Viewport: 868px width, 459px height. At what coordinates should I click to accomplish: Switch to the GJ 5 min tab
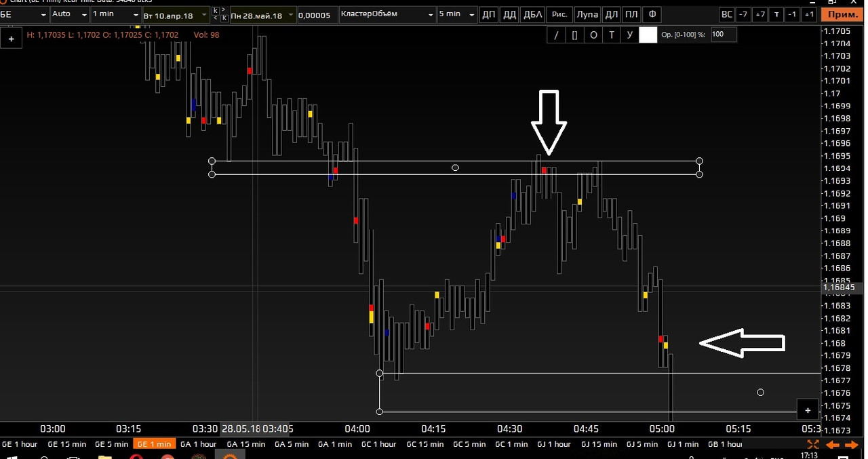point(642,444)
